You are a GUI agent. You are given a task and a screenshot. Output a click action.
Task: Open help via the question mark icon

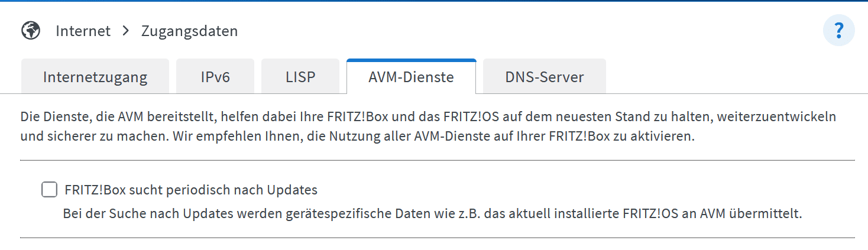pyautogui.click(x=838, y=31)
